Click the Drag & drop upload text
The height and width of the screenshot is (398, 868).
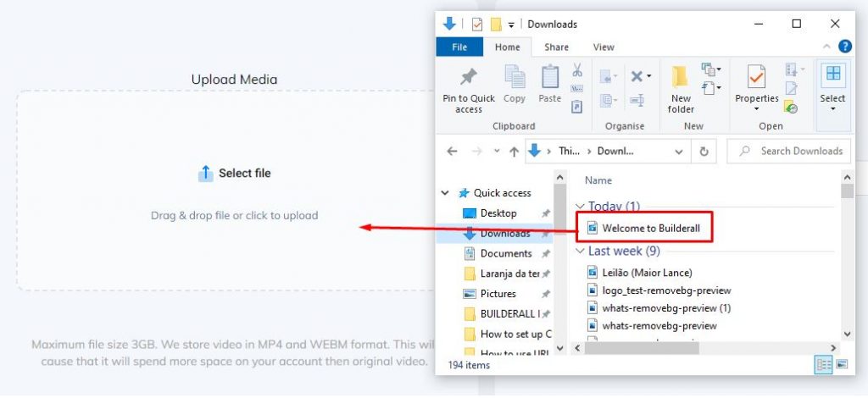[235, 216]
